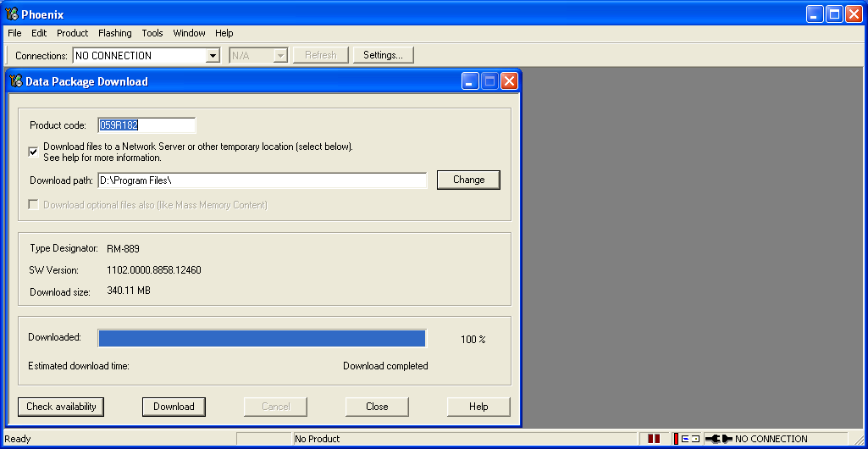868x449 pixels.
Task: Uncheck download to Network Server option
Action: click(x=34, y=152)
